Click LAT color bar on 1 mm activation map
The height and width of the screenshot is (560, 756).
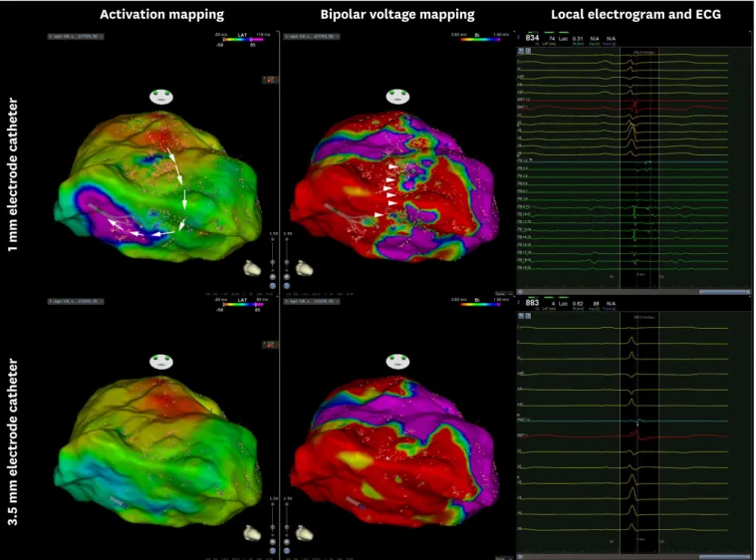click(x=243, y=40)
